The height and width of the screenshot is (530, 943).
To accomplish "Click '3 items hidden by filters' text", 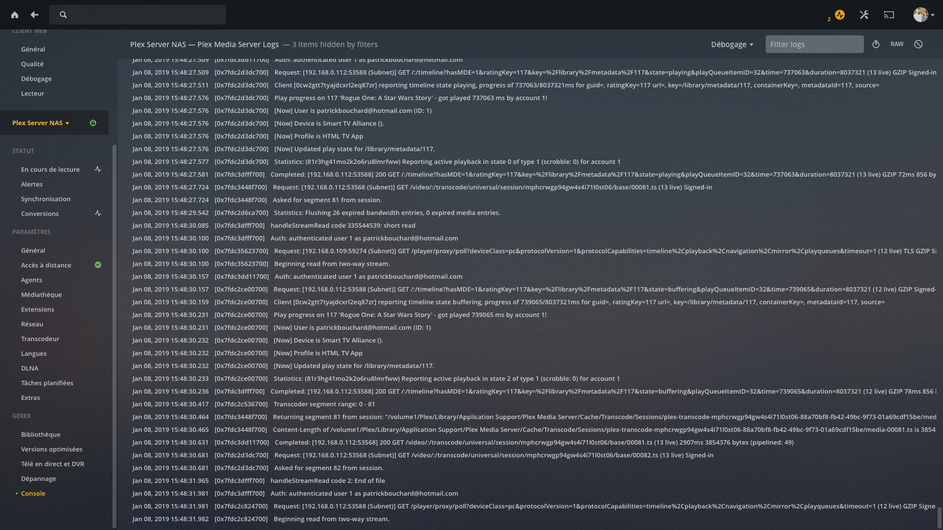I will pos(334,45).
